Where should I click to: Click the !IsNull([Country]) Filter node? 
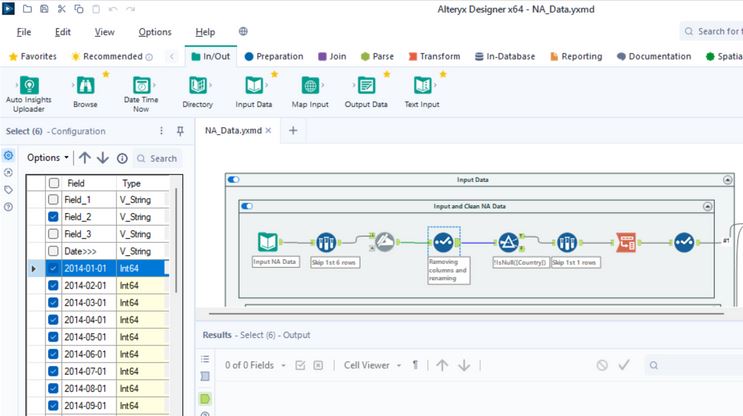[x=508, y=242]
